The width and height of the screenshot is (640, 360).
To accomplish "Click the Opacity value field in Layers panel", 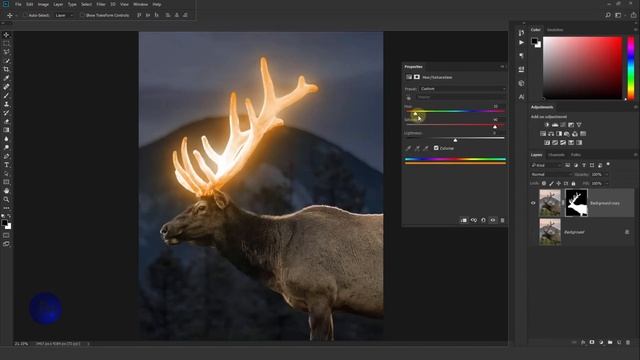I will pos(597,174).
